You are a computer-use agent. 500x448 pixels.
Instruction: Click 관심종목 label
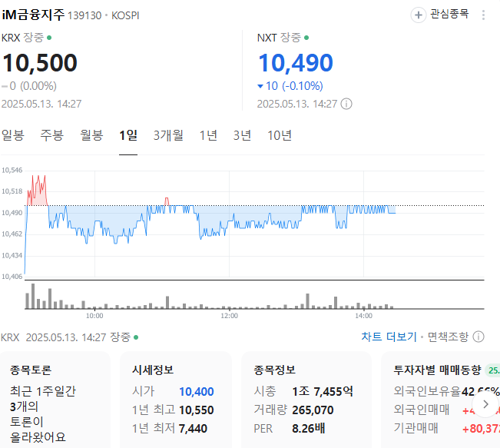pyautogui.click(x=449, y=14)
